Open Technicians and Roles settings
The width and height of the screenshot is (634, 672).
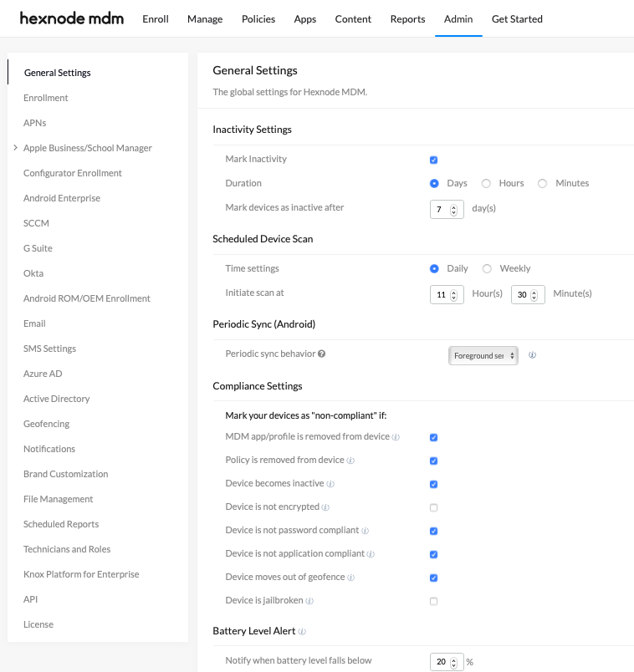click(x=67, y=549)
